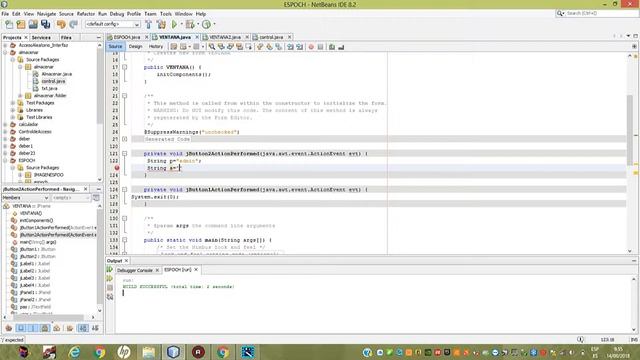Click the Navigator horizontal scrollbar
Screen dimensions: 640x360
click(48, 317)
